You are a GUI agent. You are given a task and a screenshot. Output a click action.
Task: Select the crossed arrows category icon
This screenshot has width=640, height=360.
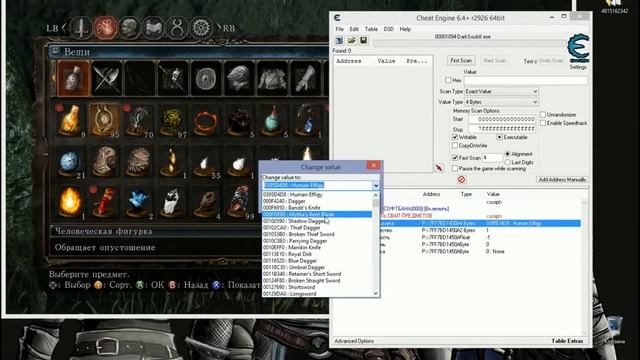(x=173, y=78)
